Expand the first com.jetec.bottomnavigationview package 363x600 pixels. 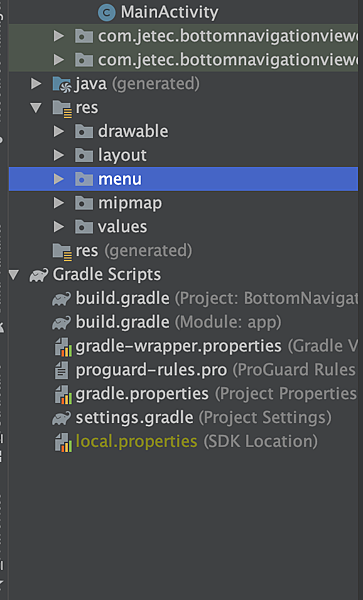coord(59,36)
